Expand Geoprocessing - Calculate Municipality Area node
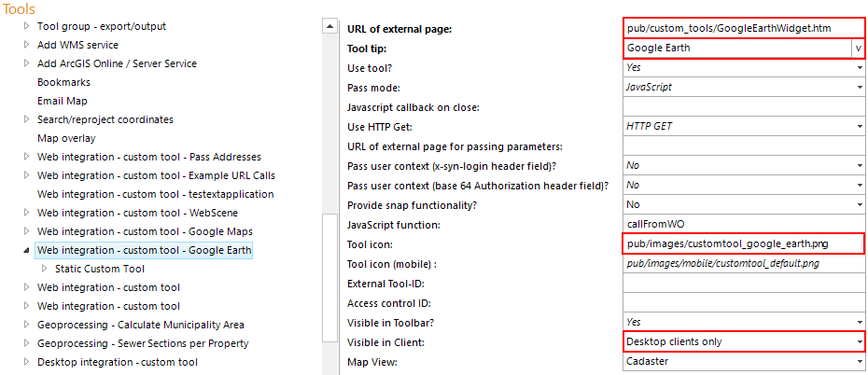Screen dimensions: 868x375 tap(27, 325)
